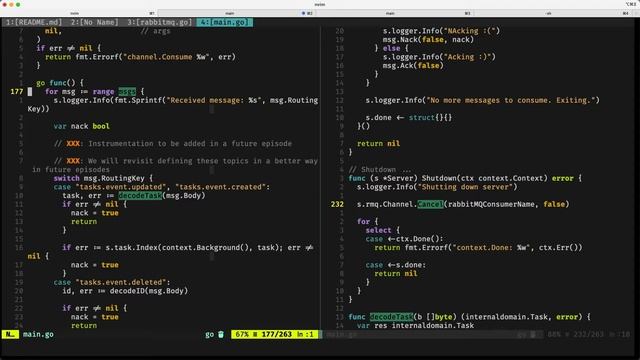Click line number 232 in the right gutter
The image size is (640, 360).
pos(338,204)
